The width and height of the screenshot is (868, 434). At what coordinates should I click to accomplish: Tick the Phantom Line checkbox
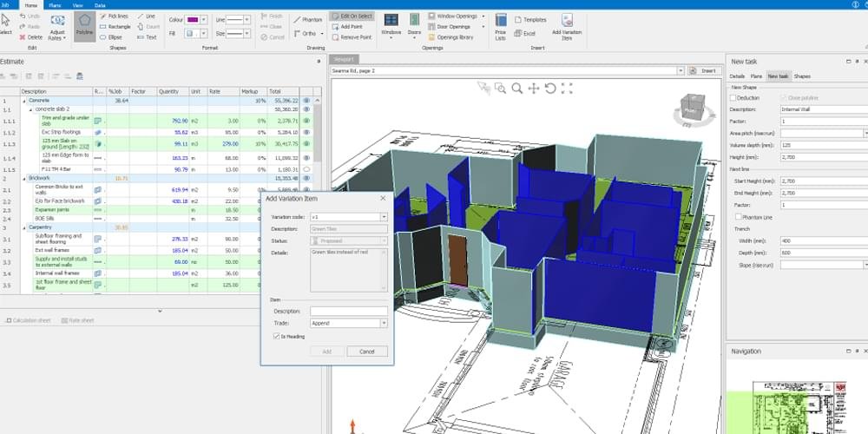pos(739,217)
